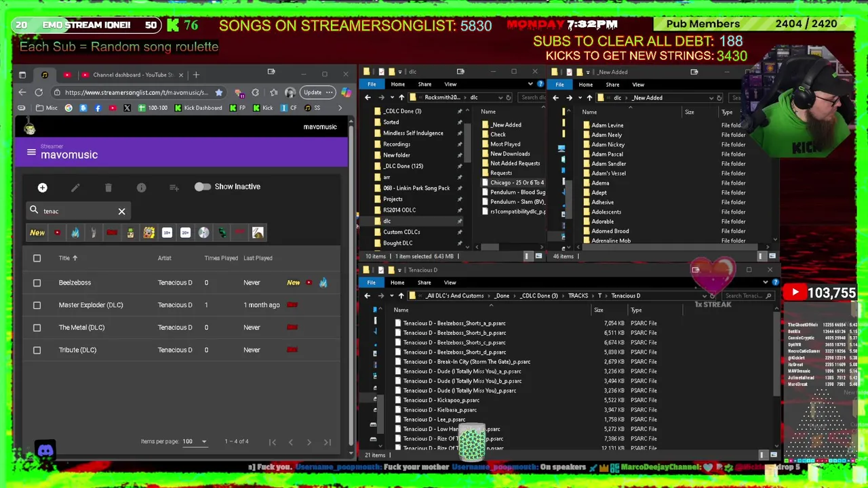Go to next page in songlist pagination
Image resolution: width=868 pixels, height=488 pixels.
(x=309, y=442)
